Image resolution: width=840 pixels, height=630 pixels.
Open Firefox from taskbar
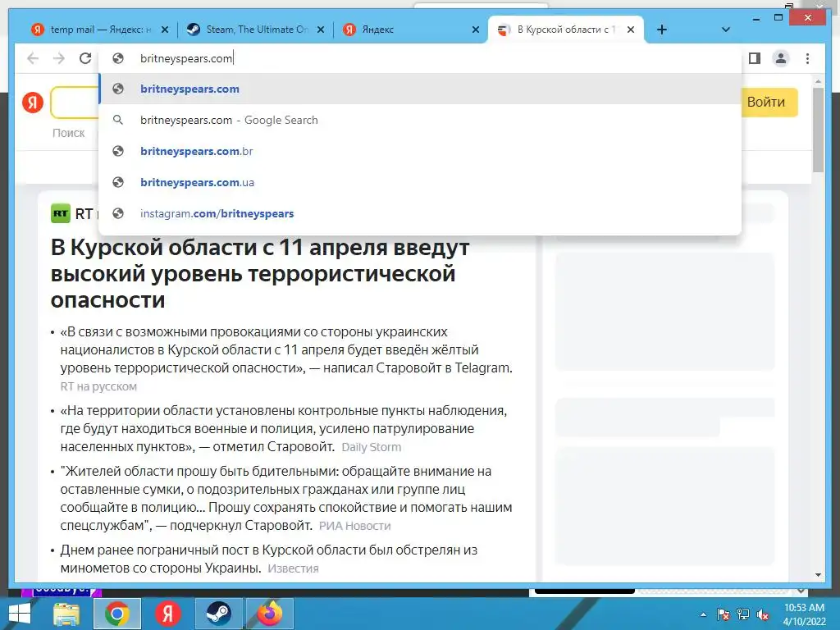pyautogui.click(x=269, y=614)
